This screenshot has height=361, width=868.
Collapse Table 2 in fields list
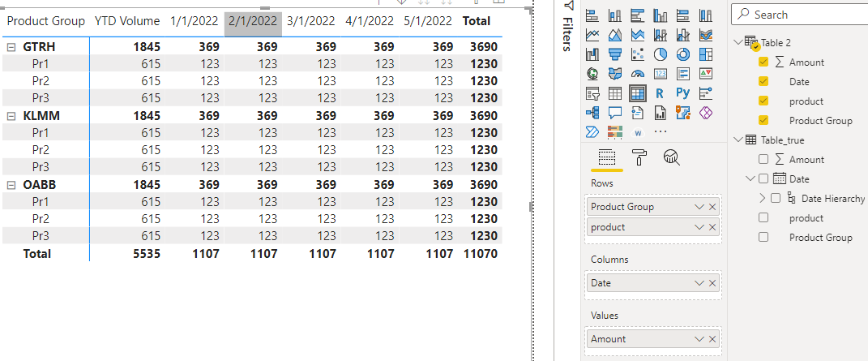pyautogui.click(x=738, y=42)
